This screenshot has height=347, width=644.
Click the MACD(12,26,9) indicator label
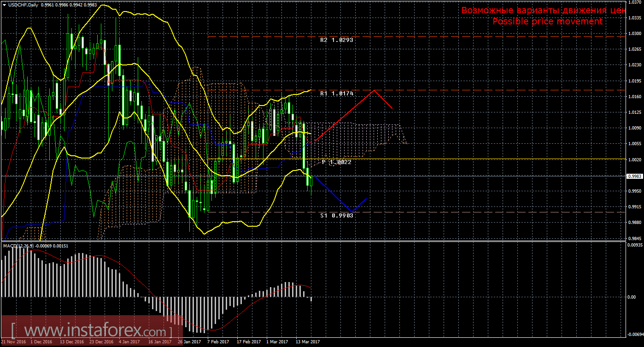(18, 246)
